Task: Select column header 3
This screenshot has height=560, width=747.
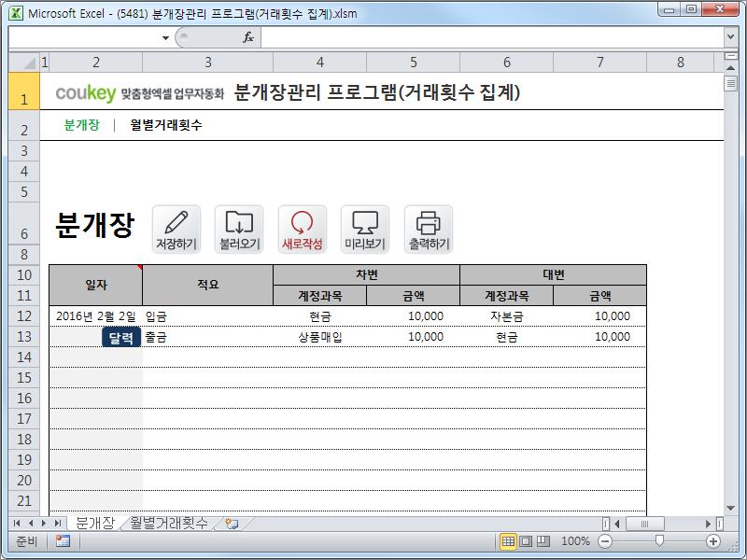Action: (x=207, y=62)
